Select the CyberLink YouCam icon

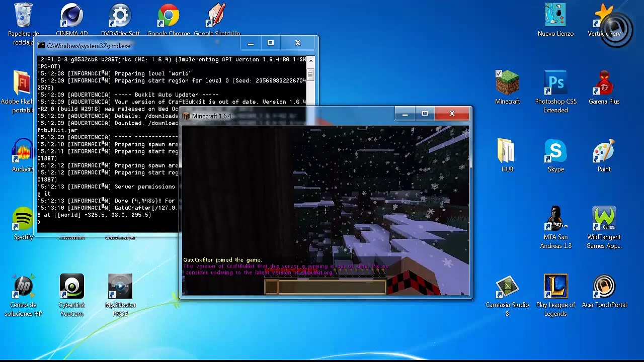coord(71,286)
